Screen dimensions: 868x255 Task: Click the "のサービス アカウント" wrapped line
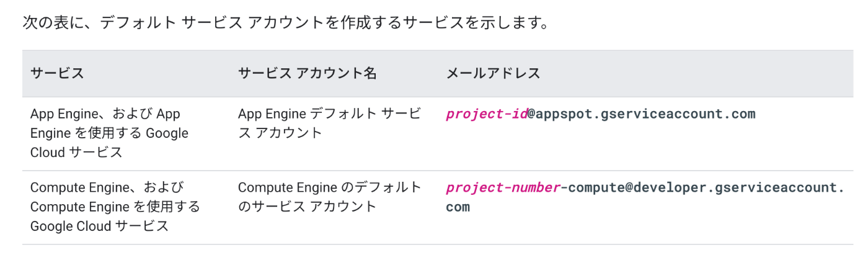point(308,207)
